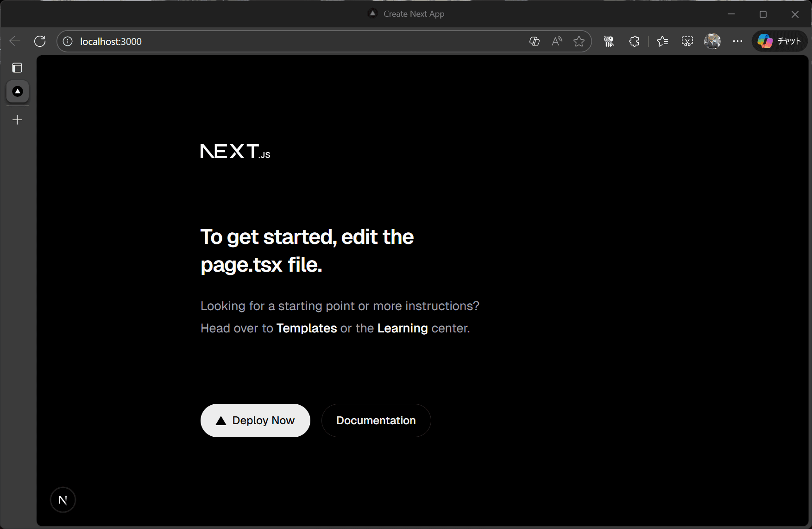Toggle the crossed-out key extension icon
The height and width of the screenshot is (529, 812).
(609, 41)
